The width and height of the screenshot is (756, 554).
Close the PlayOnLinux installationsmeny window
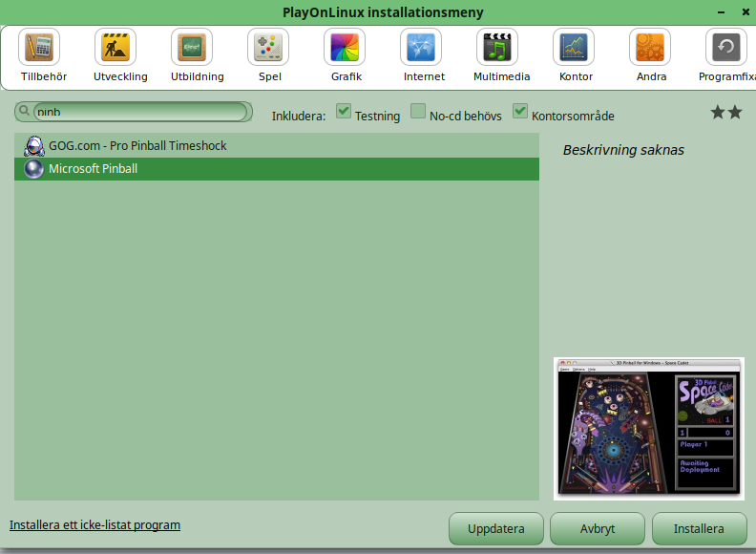click(x=745, y=12)
